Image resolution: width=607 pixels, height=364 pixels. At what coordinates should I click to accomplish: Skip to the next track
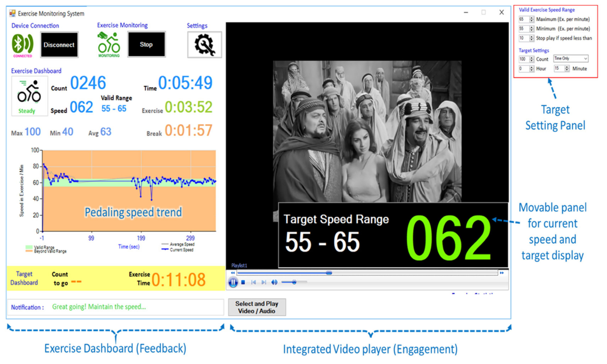[x=264, y=282]
